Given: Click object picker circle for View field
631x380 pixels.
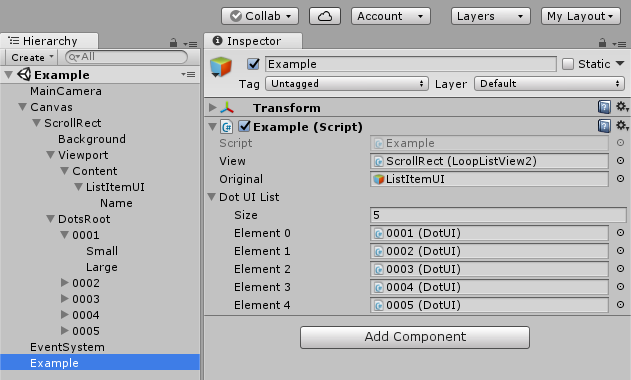Looking at the screenshot, I should click(621, 161).
